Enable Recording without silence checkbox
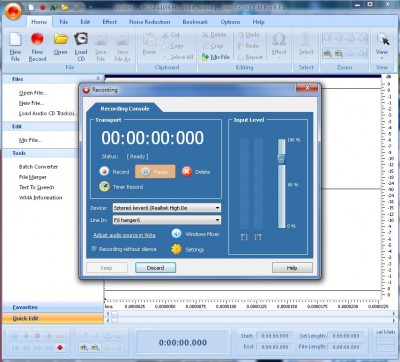The width and height of the screenshot is (400, 362). [x=94, y=249]
